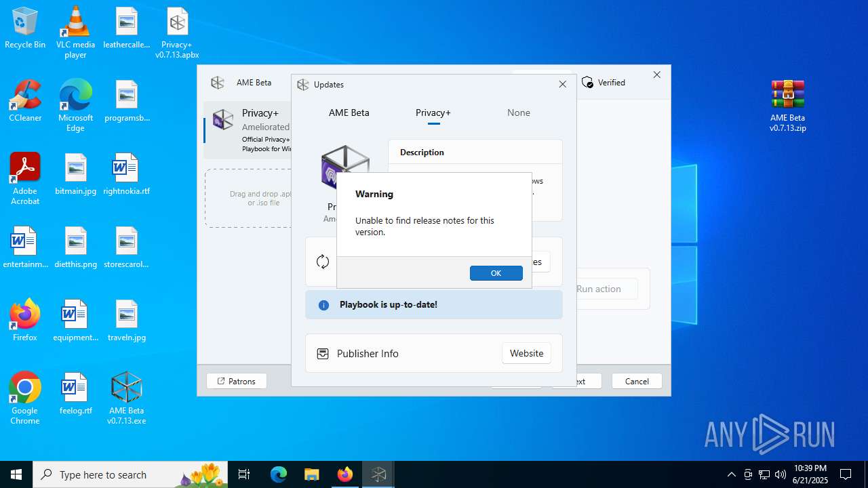This screenshot has width=868, height=488.
Task: Click OK in the Warning dialog
Action: point(496,273)
